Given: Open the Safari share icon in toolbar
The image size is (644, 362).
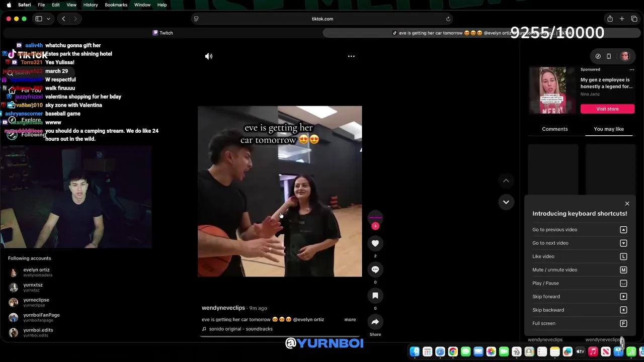Looking at the screenshot, I should click(610, 19).
